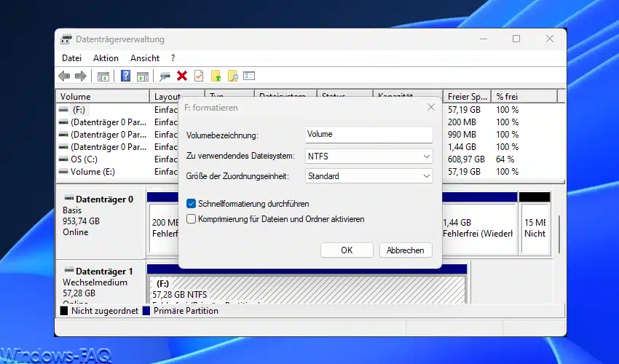Click the connect drive toolbar icon
This screenshot has width=619, height=364.
point(165,76)
